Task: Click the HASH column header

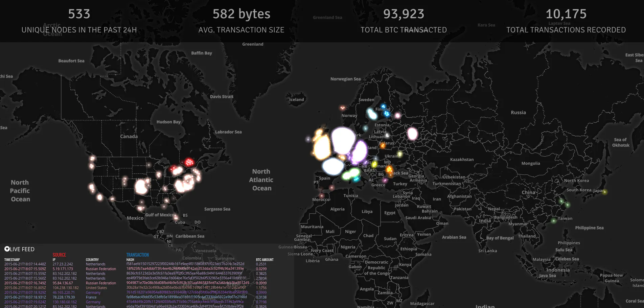Action: click(130, 260)
